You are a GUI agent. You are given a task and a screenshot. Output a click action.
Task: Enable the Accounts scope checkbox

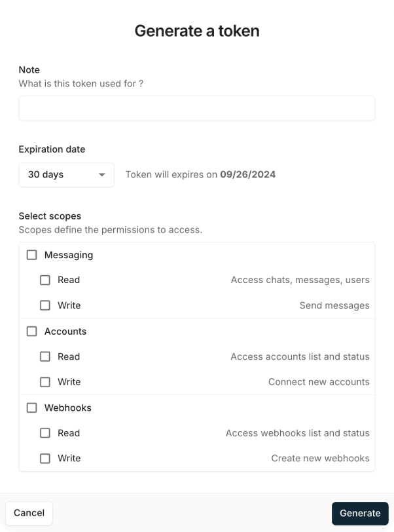point(31,332)
